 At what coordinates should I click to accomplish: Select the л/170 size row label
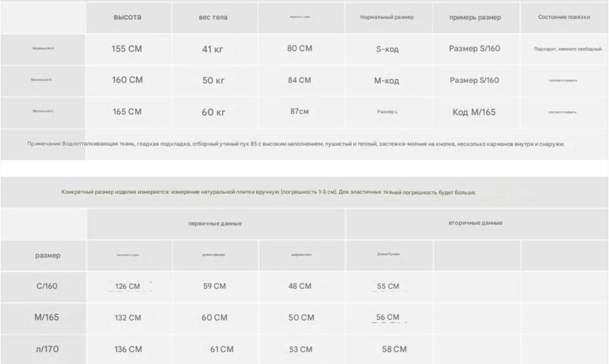click(x=47, y=349)
